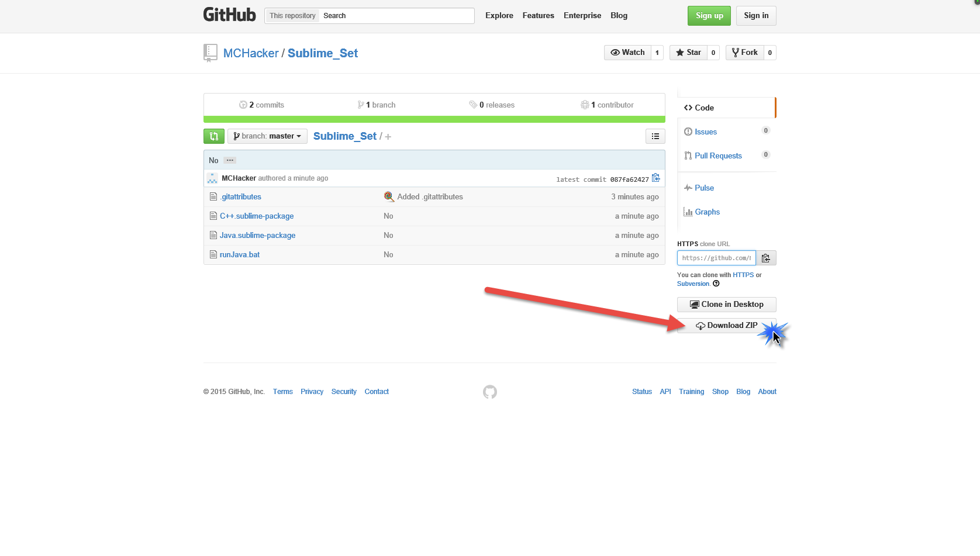Open the runJava.bat file
Screen dimensions: 980x556
240,255
